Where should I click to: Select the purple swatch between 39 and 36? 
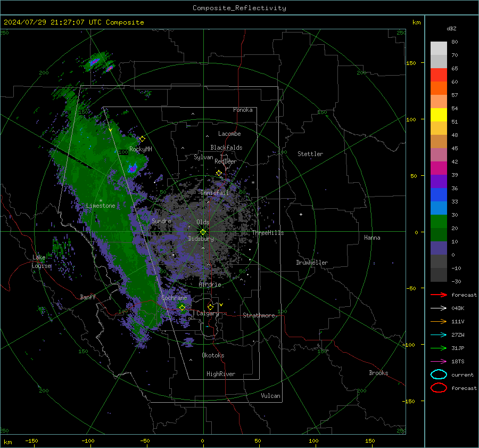[439, 181]
